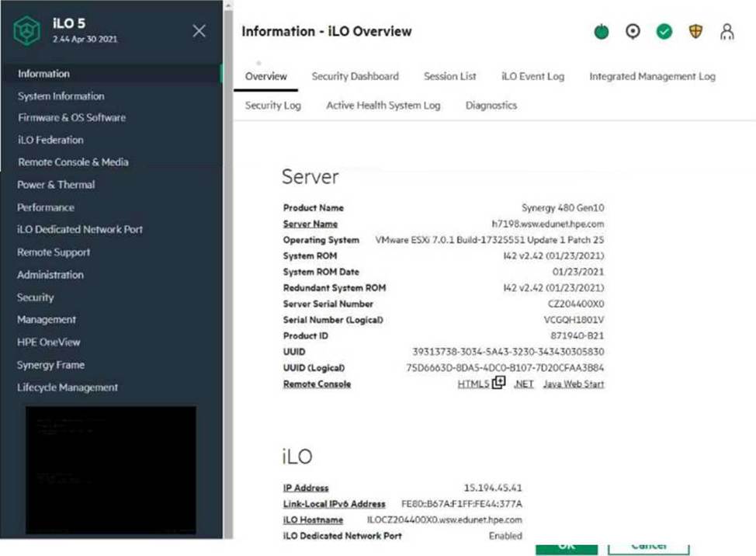Open the Performance section
Image resolution: width=756 pixels, height=556 pixels.
[x=46, y=207]
